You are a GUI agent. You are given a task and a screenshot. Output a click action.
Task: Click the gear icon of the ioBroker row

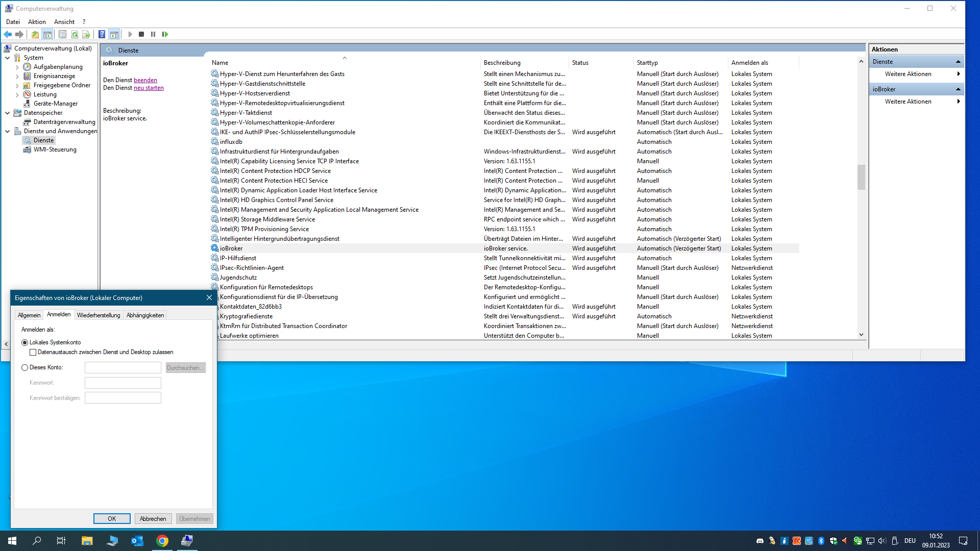[215, 248]
